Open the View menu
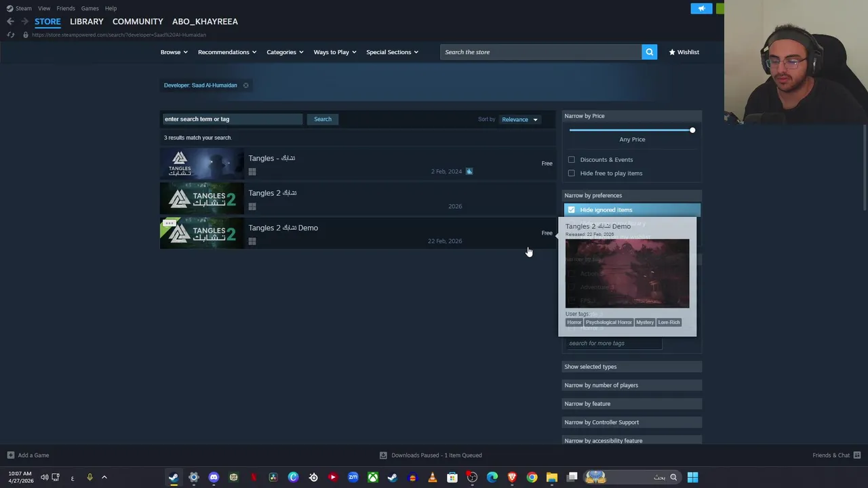This screenshot has height=488, width=868. pyautogui.click(x=44, y=8)
